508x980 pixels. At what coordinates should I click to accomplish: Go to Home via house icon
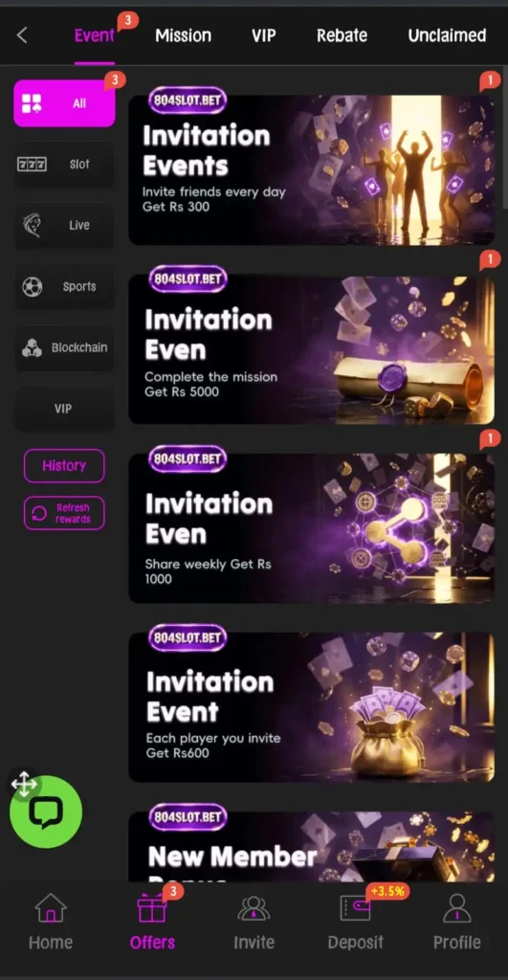pyautogui.click(x=51, y=909)
